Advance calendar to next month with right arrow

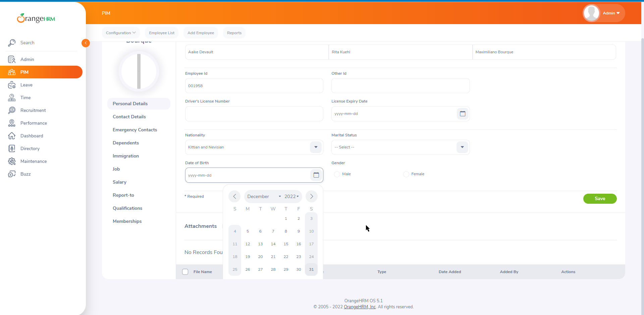(x=312, y=196)
